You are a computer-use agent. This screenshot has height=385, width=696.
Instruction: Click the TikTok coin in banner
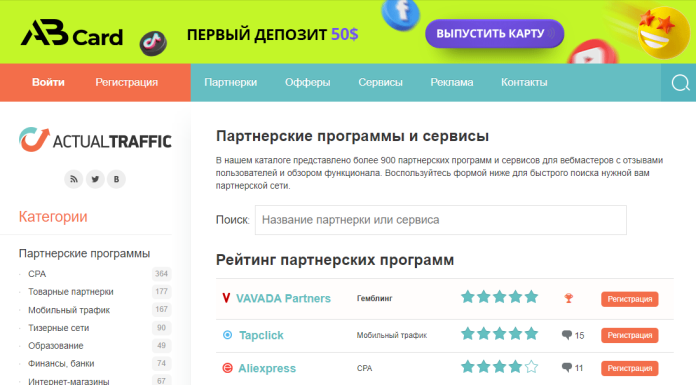153,44
